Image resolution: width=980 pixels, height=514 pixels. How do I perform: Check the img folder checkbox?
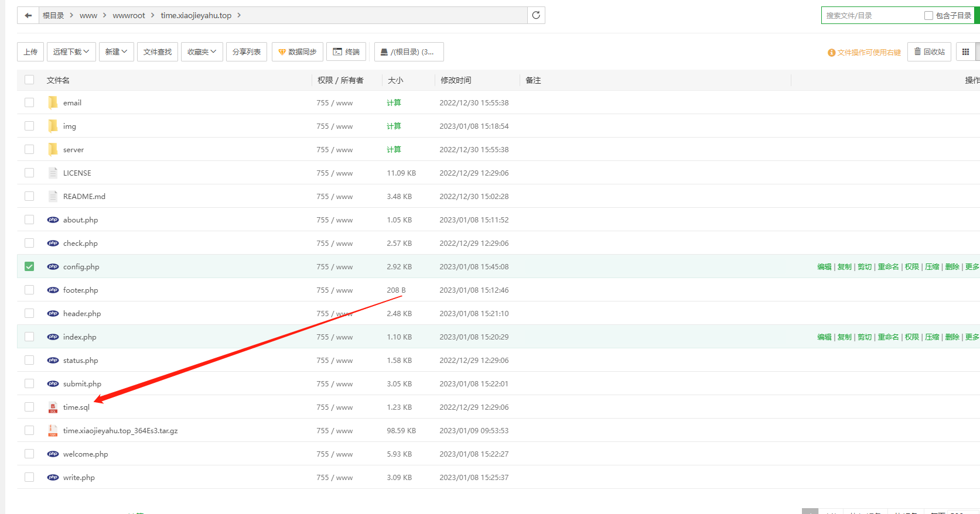tap(29, 126)
